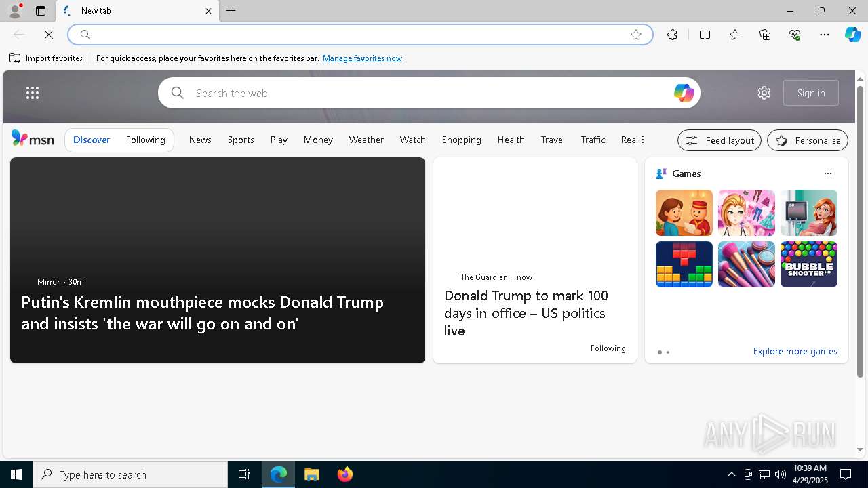The width and height of the screenshot is (868, 488).
Task: Open the Windows Start menu
Action: [16, 474]
